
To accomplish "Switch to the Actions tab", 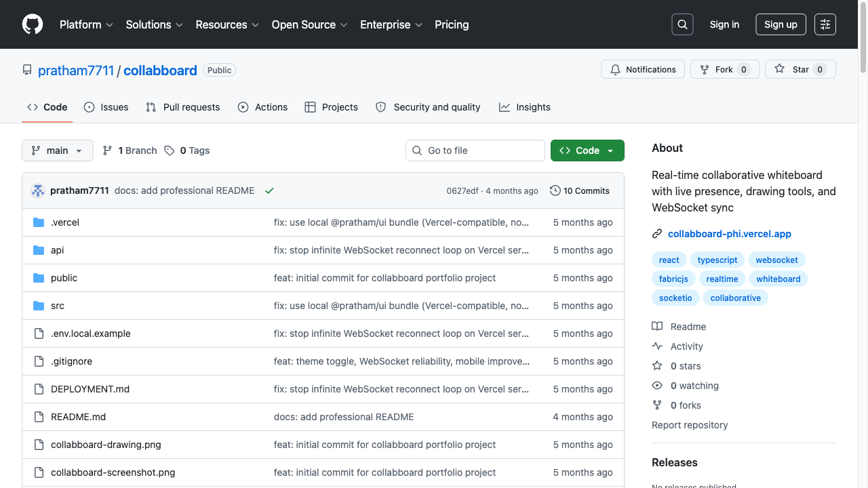I will [x=263, y=107].
